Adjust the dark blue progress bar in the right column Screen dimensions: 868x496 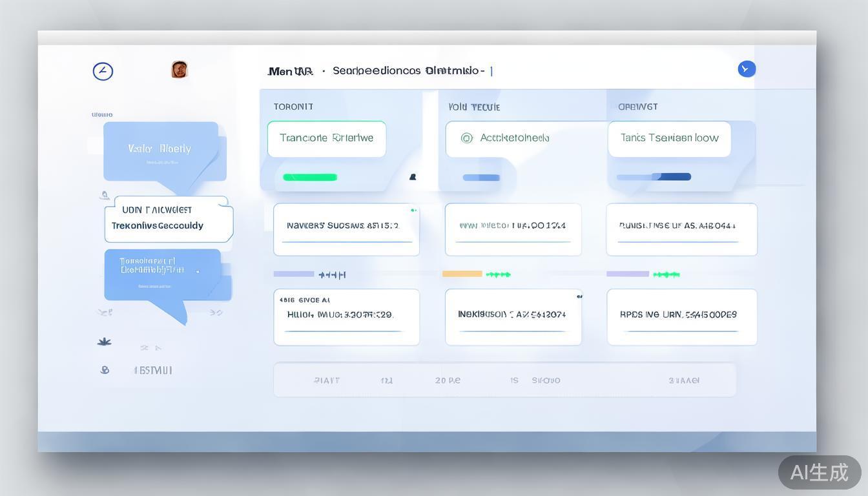(x=672, y=177)
